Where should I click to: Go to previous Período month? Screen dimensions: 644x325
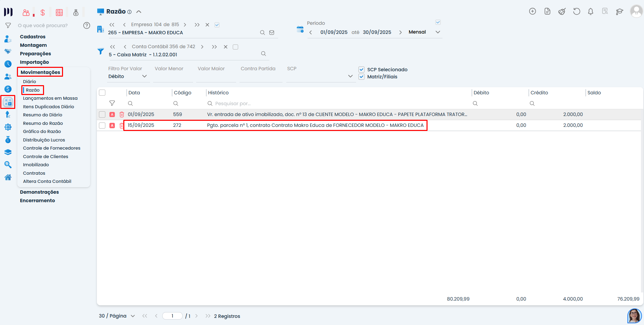(x=311, y=32)
